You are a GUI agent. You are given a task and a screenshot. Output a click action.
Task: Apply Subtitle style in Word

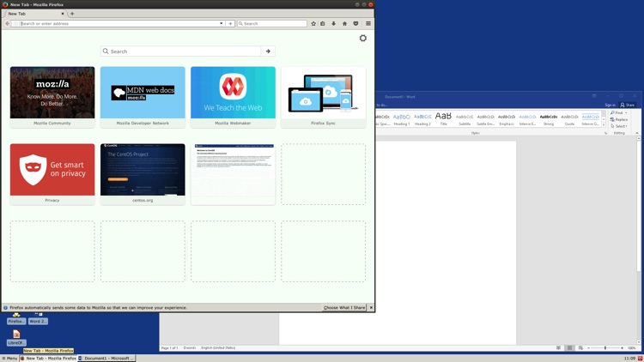465,119
